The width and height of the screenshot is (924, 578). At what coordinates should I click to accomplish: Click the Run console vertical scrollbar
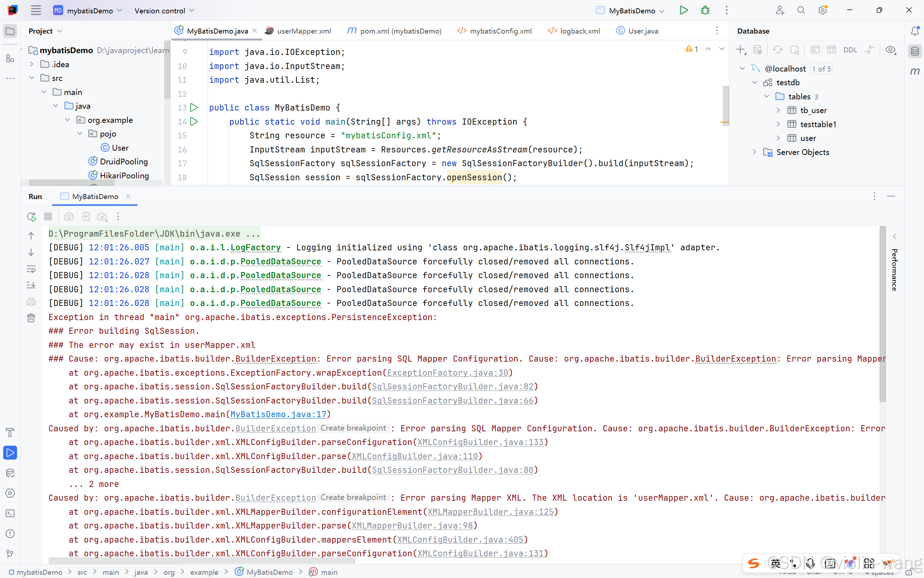coord(882,314)
